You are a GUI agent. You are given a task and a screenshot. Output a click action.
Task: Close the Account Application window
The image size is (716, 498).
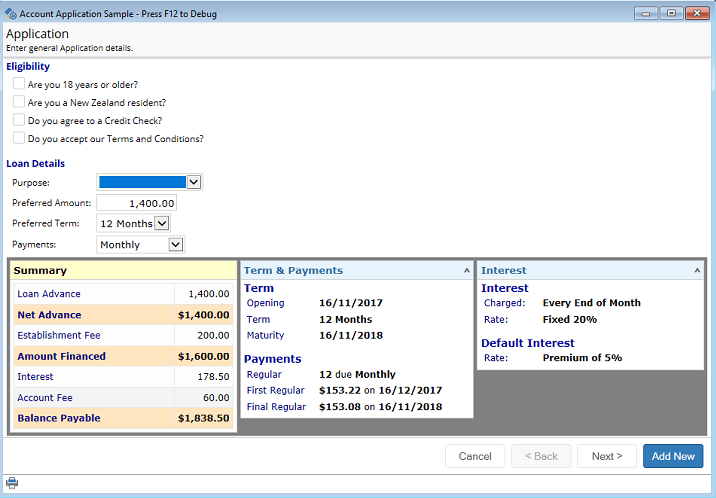697,13
